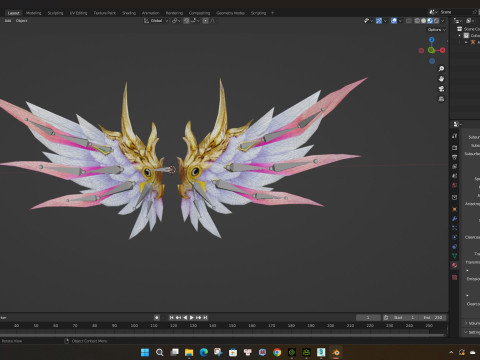Open the Global transform orientation dropdown

point(156,21)
